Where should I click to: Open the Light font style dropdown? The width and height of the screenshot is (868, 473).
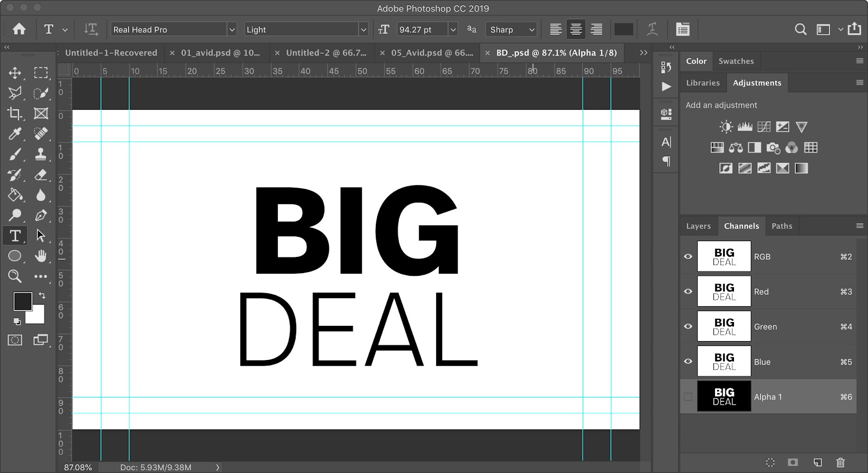click(363, 29)
